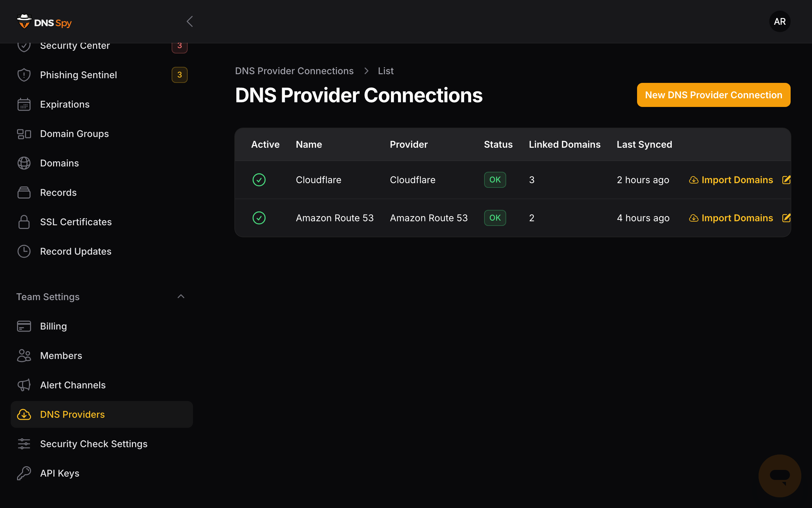Click the Security Check Settings sliders icon

24,444
